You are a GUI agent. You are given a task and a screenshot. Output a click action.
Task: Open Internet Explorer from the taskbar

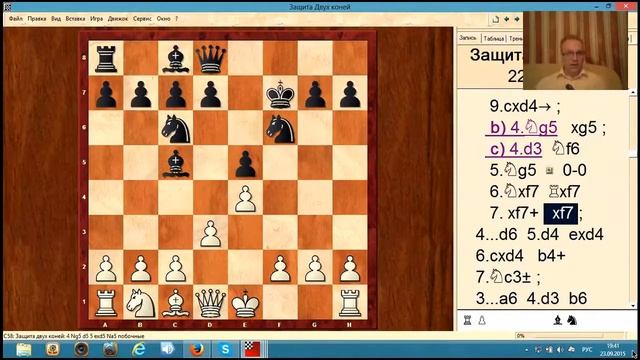pos(139,350)
